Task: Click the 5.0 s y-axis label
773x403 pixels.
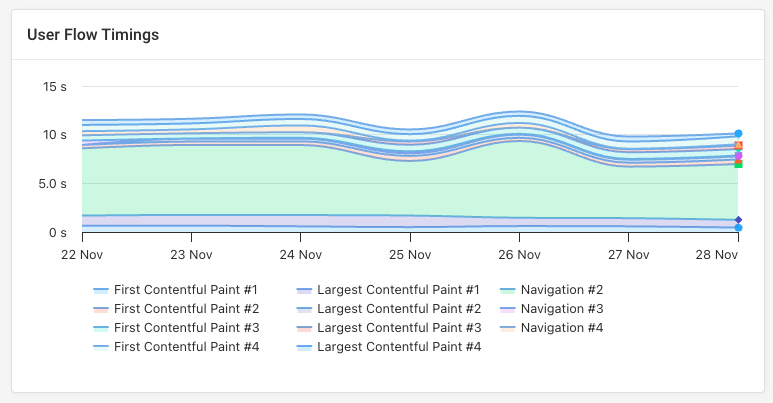Action: tap(53, 184)
